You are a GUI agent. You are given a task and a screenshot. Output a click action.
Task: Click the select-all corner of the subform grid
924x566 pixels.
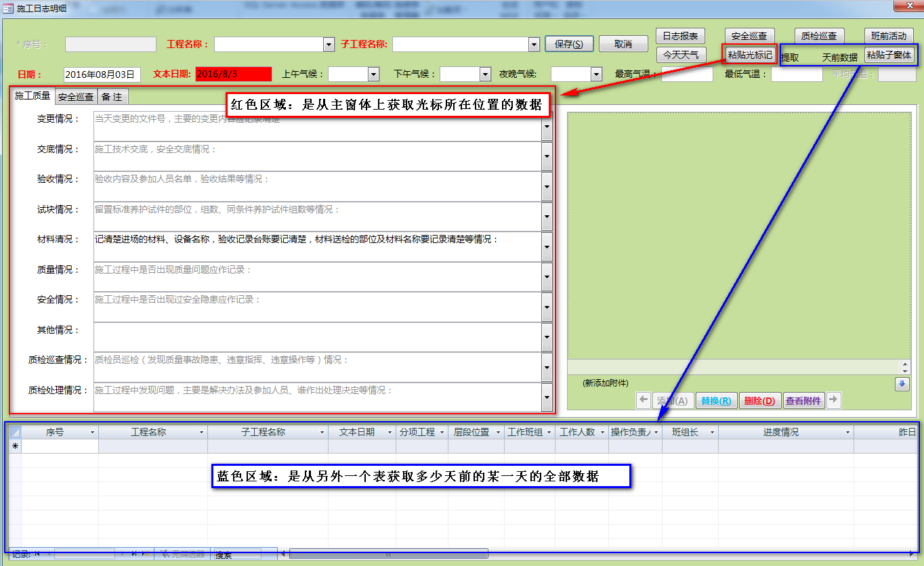click(x=14, y=432)
